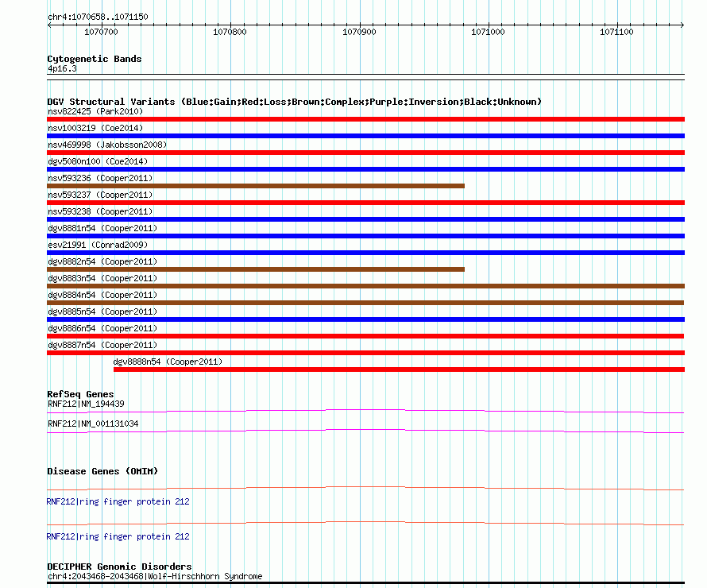Click the DGV Structural Variants track title
707x588 pixels.
pyautogui.click(x=294, y=102)
